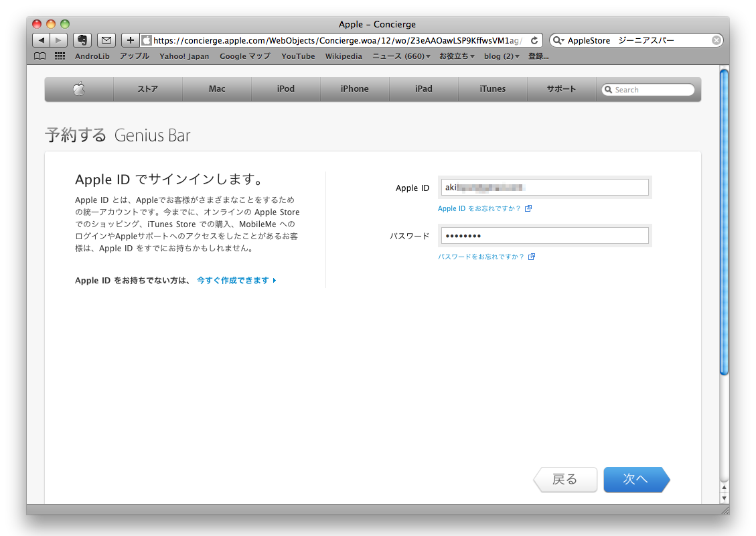Go forward with Safari's forward arrow
The height and width of the screenshot is (536, 756).
tap(58, 40)
